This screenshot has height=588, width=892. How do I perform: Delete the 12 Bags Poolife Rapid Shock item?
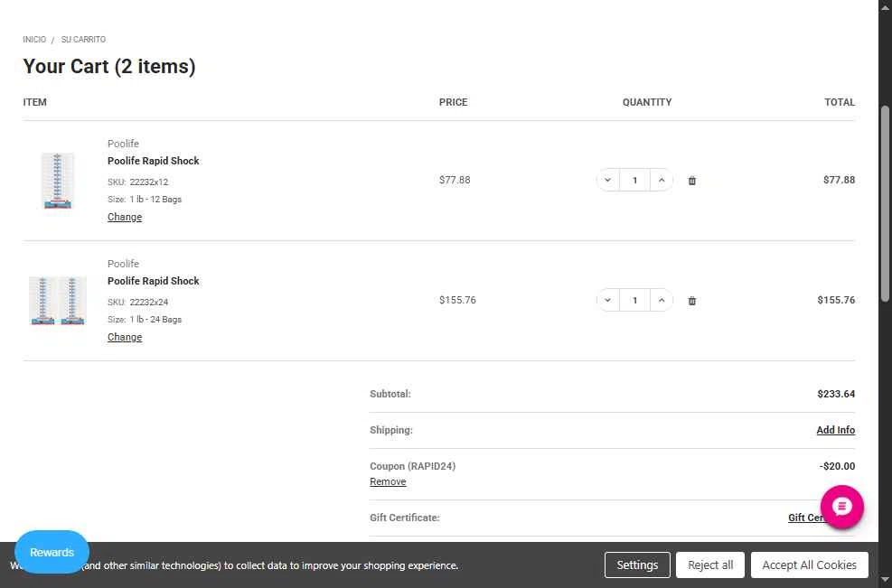691,181
